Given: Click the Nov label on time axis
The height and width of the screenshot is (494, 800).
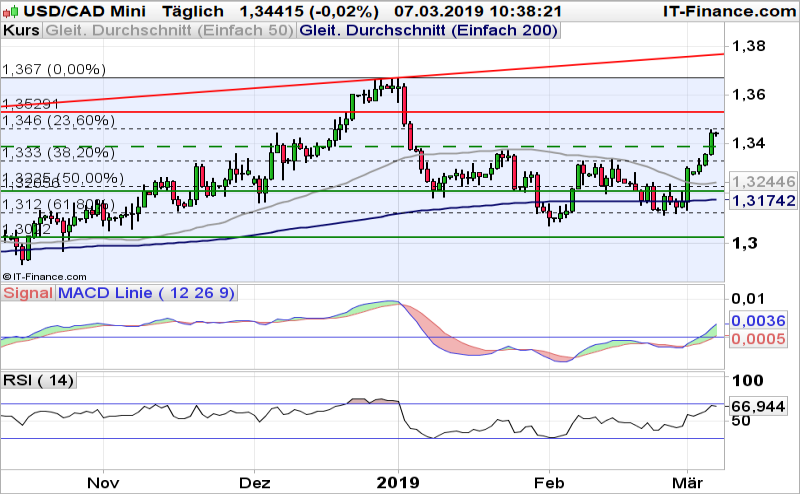Looking at the screenshot, I should coord(104,482).
